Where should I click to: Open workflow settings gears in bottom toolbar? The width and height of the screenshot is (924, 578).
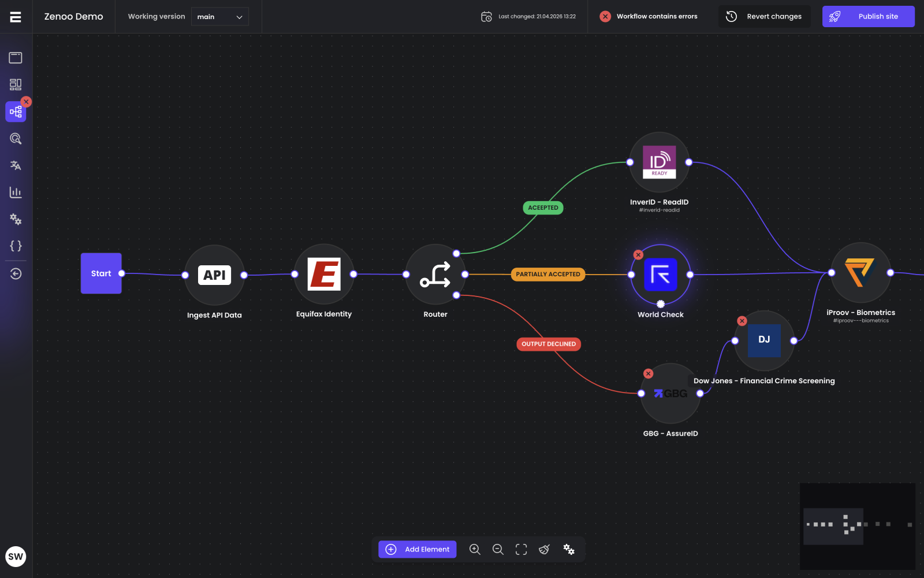569,549
